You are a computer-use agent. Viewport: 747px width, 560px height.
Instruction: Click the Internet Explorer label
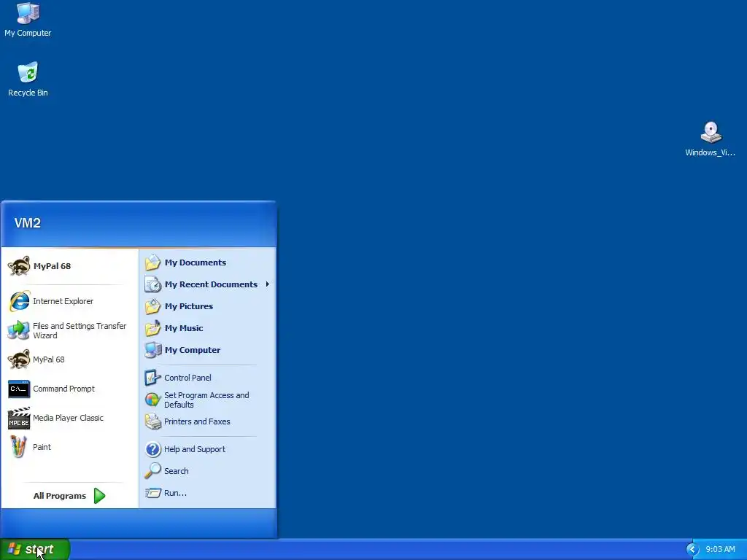63,301
